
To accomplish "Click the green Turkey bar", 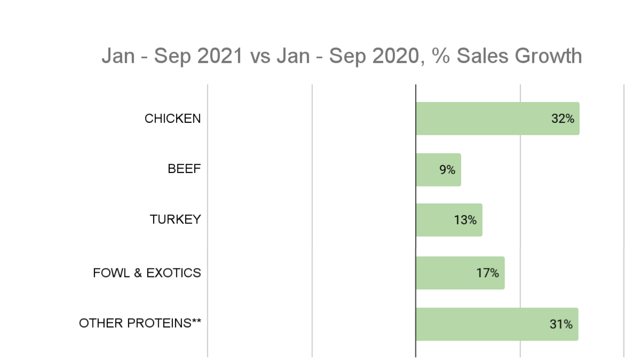I will point(436,220).
